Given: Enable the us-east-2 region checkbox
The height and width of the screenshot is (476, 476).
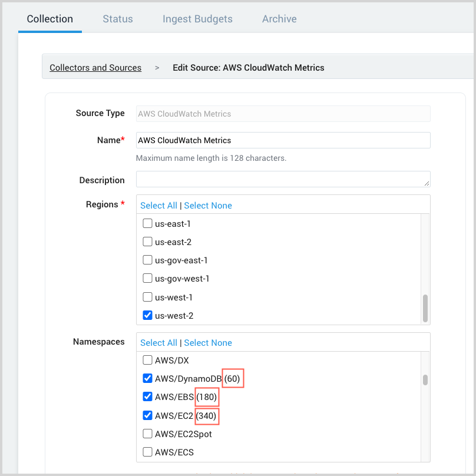Looking at the screenshot, I should click(x=147, y=242).
